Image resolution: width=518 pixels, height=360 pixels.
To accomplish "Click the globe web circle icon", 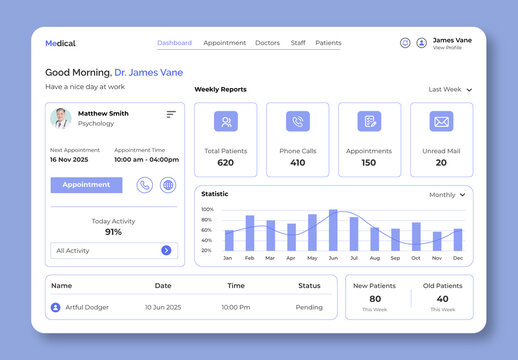I will 168,185.
